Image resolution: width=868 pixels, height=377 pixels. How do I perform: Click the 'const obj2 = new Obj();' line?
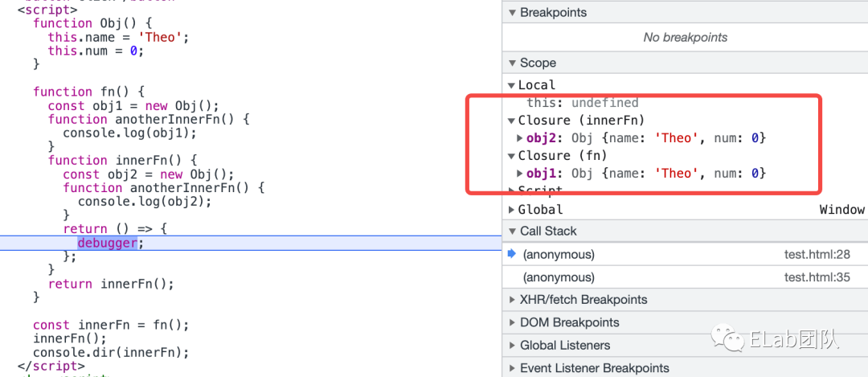click(x=149, y=174)
